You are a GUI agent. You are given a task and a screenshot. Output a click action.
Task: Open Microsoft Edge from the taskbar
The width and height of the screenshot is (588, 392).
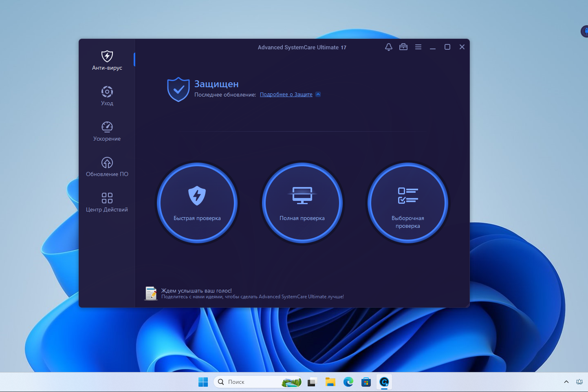click(x=348, y=382)
